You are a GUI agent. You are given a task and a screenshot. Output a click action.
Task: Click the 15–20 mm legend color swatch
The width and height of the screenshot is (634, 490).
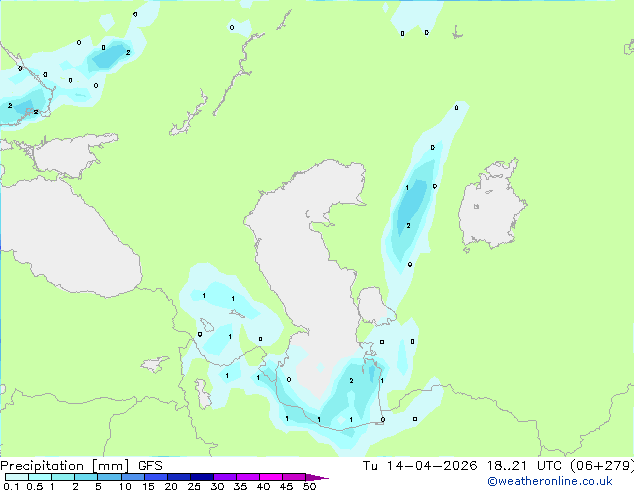tap(156, 477)
